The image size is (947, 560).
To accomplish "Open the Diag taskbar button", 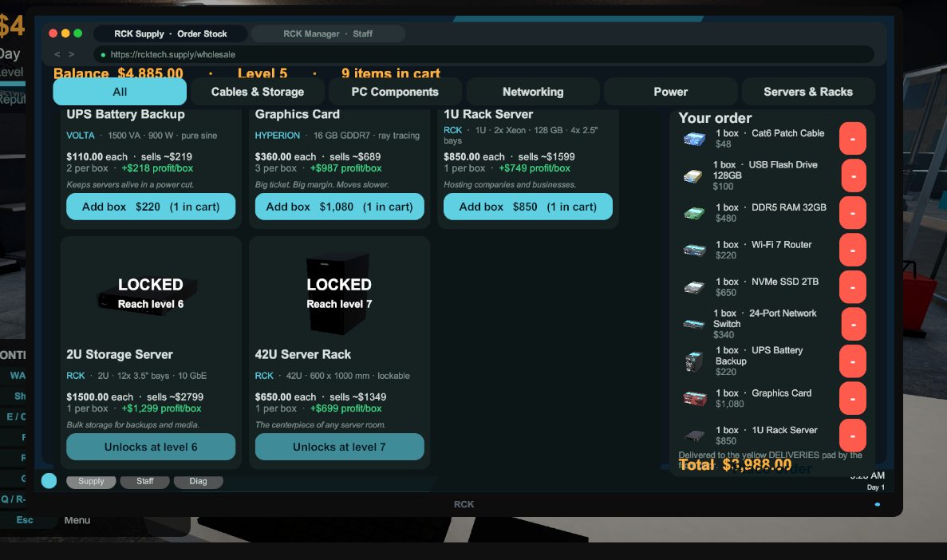I will click(x=198, y=482).
